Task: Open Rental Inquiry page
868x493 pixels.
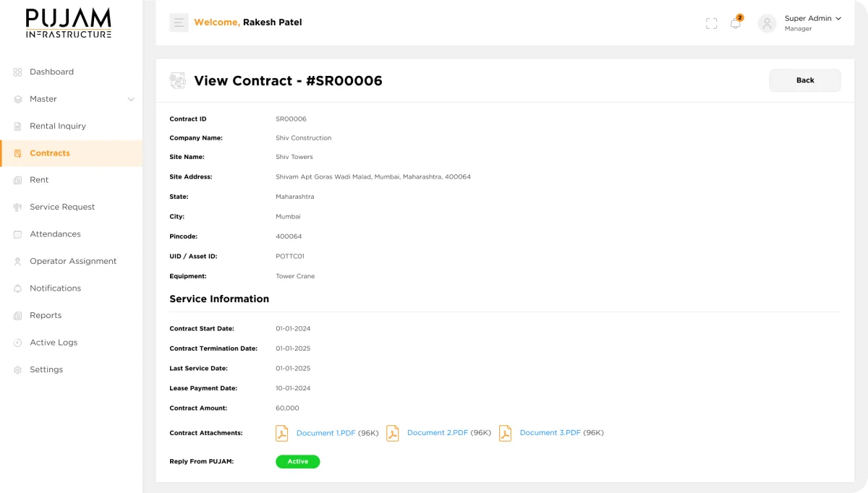Action: [57, 126]
